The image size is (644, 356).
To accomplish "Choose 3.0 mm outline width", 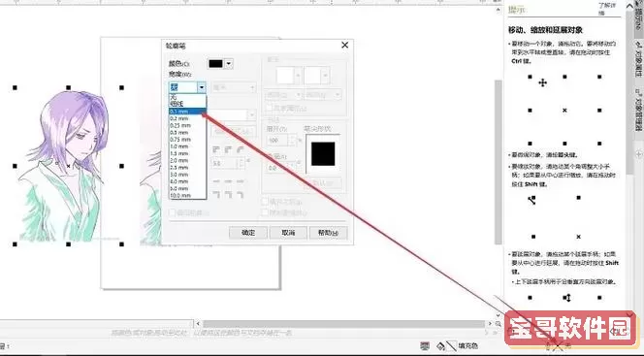I will coord(187,174).
